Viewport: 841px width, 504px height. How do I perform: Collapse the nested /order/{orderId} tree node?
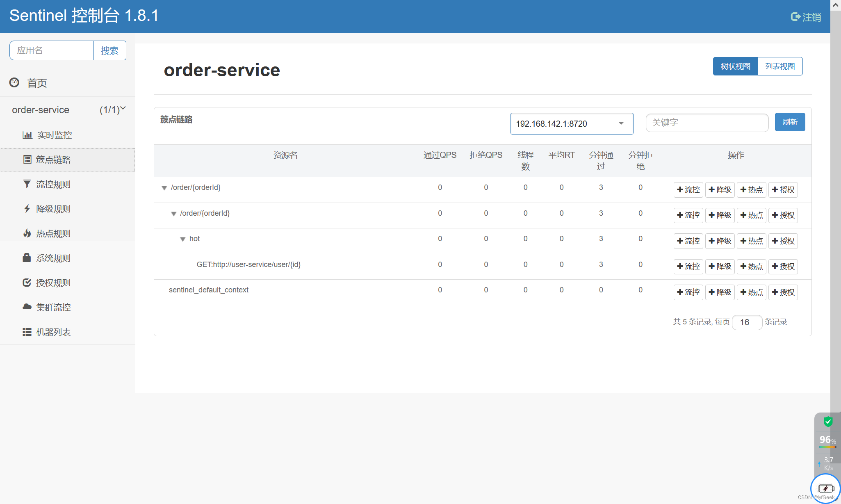[173, 214]
